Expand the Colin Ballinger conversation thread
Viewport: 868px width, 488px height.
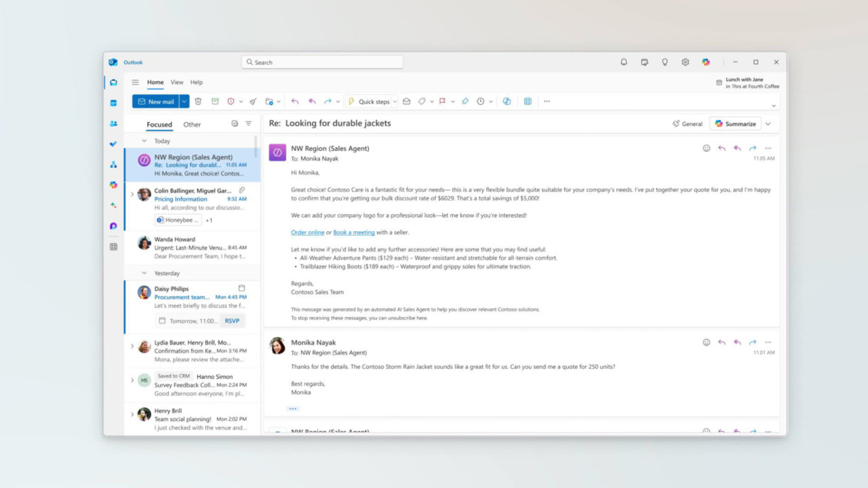point(132,194)
